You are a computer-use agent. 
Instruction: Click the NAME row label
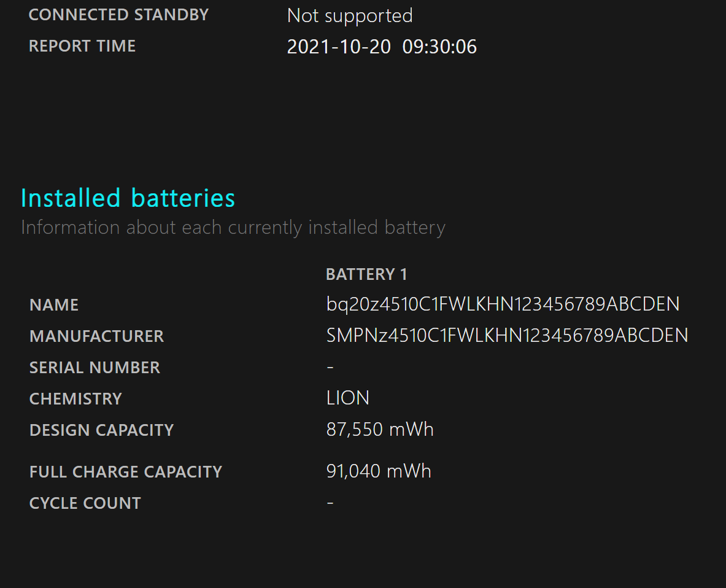pos(54,305)
